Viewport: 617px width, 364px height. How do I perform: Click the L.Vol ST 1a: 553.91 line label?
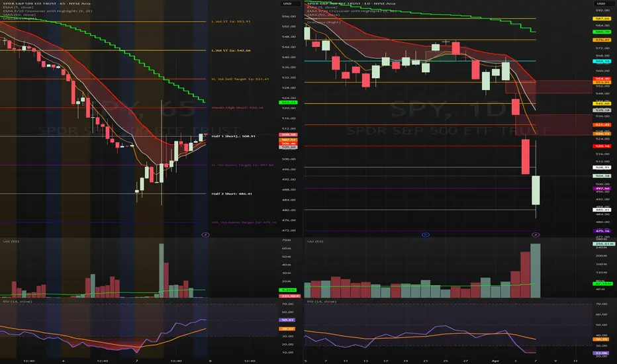coord(230,22)
